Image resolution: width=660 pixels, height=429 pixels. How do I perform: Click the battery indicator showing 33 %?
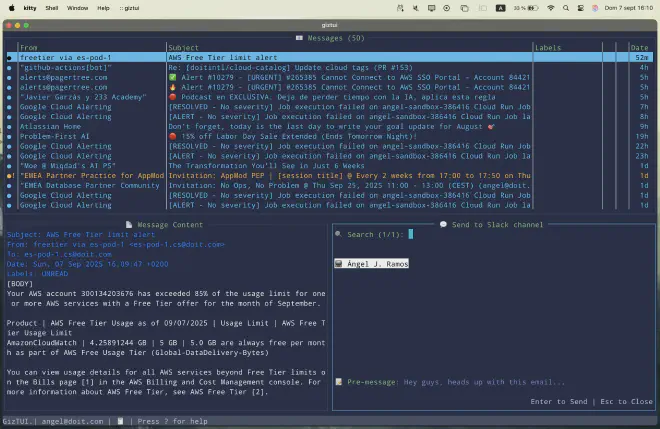click(x=526, y=8)
